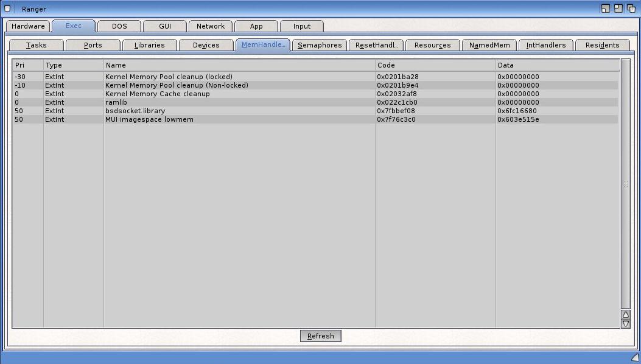This screenshot has height=364, width=641.
Task: Open the DOS tab
Action: pos(119,26)
